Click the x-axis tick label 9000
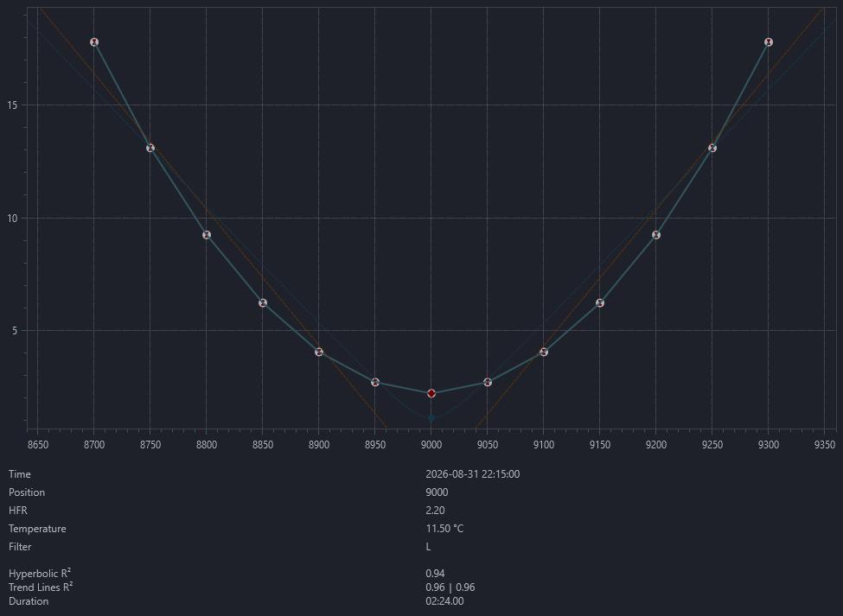 tap(431, 445)
